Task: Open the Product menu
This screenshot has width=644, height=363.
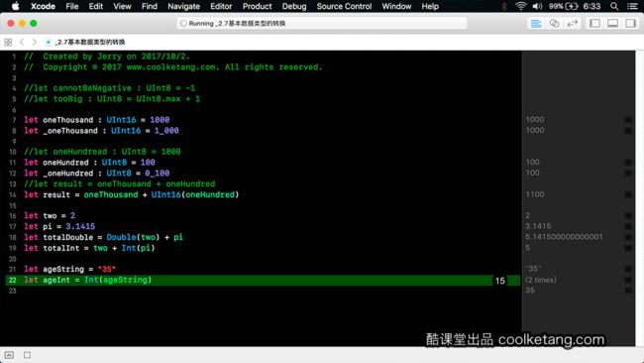Action: click(257, 6)
